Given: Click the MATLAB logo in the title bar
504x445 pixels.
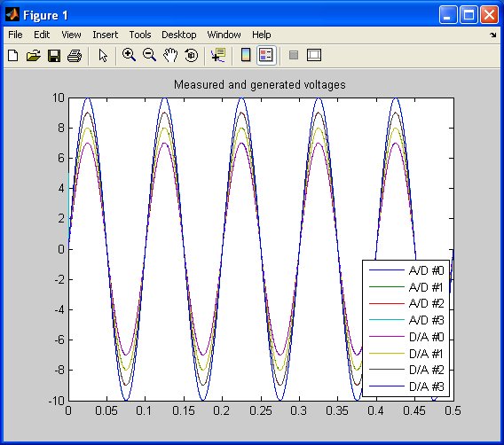Looking at the screenshot, I should pos(12,14).
